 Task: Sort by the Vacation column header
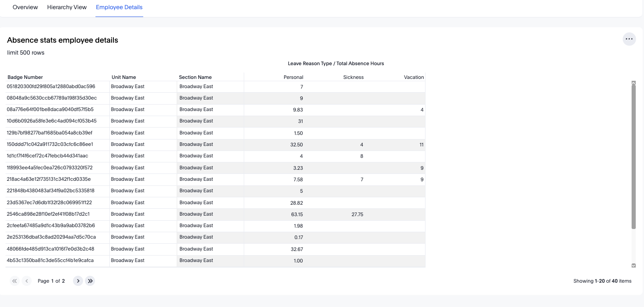coord(414,77)
